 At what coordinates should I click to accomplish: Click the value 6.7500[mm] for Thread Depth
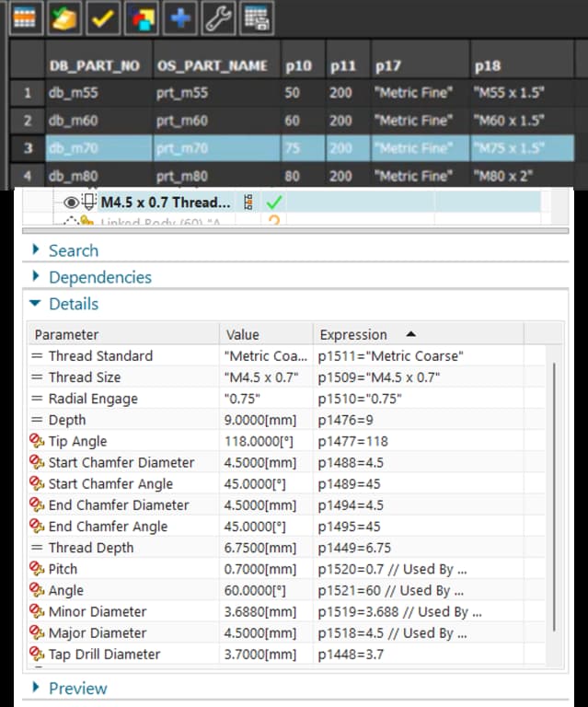[260, 548]
